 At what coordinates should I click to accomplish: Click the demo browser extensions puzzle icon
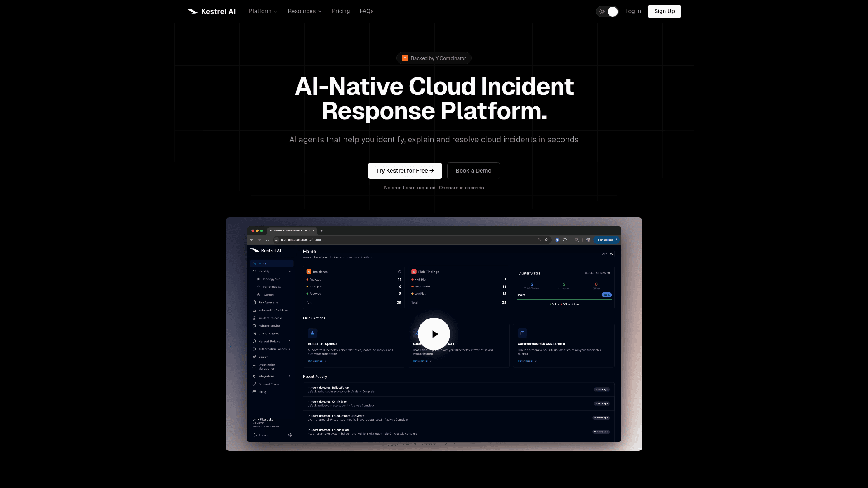click(565, 240)
